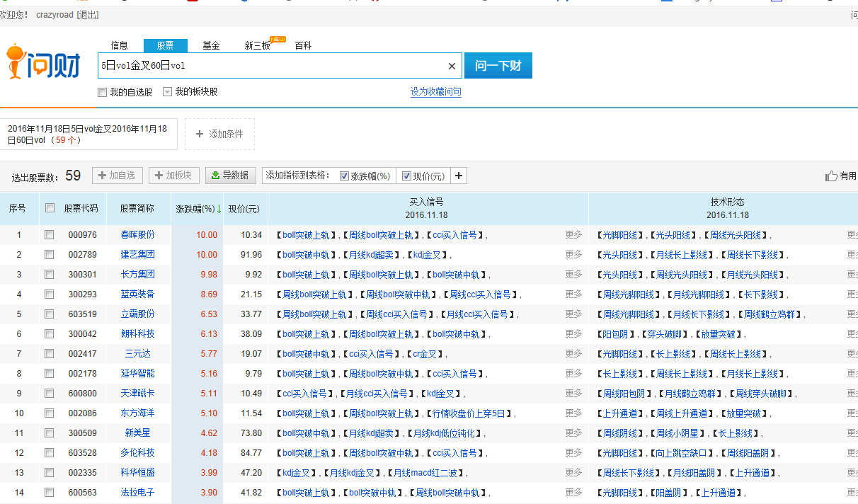
Task: Check the row for 春晖股份
Action: pyautogui.click(x=49, y=235)
